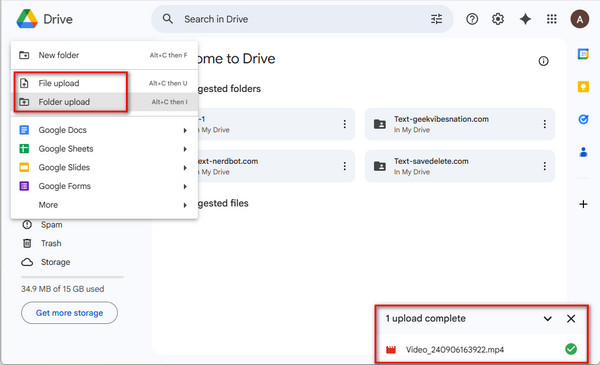Click the Text-geekvibesnation.com shared folder icon
Screen dimensions: 600x365
click(380, 124)
